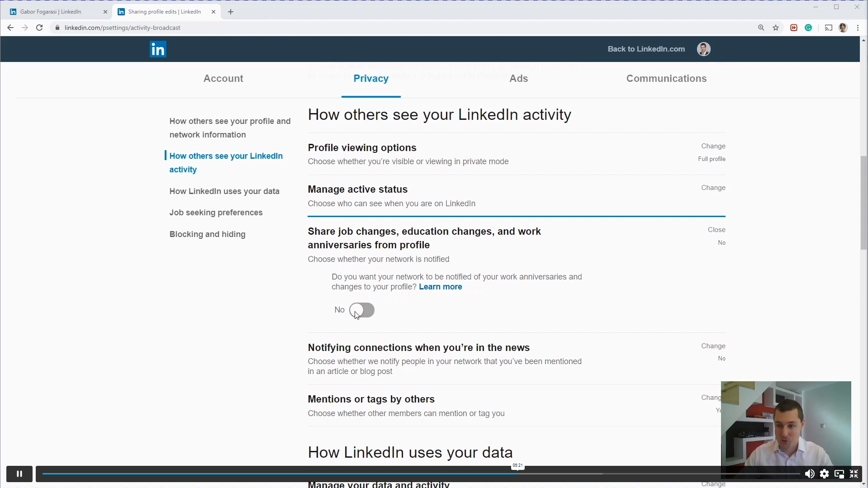Viewport: 868px width, 488px height.
Task: Reload the page with the refresh icon
Action: point(39,28)
